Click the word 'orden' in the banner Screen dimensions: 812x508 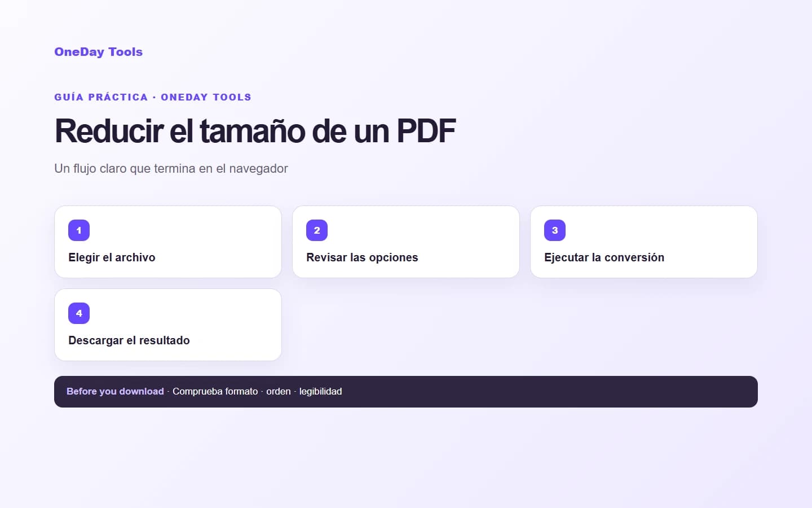pyautogui.click(x=279, y=391)
